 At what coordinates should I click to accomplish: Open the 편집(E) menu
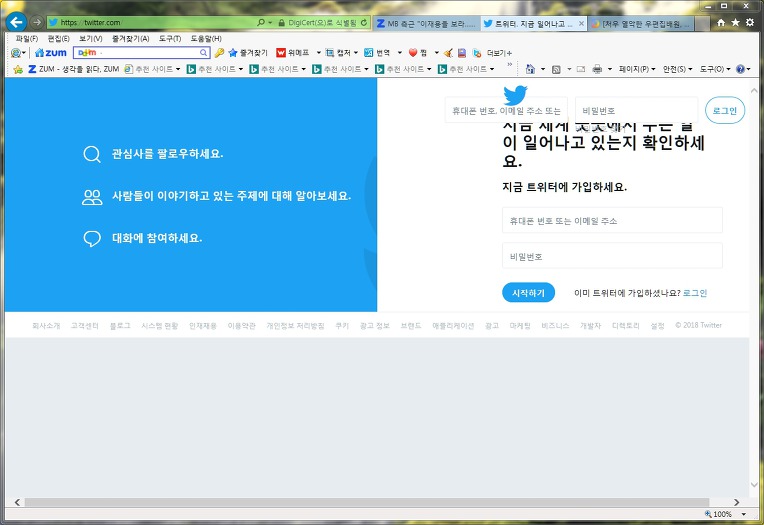click(58, 39)
